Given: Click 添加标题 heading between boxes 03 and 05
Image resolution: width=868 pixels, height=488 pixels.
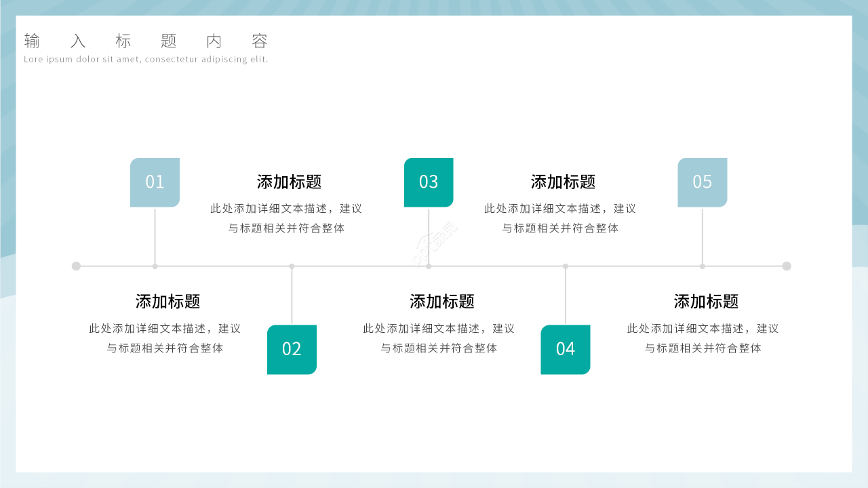Looking at the screenshot, I should point(563,182).
